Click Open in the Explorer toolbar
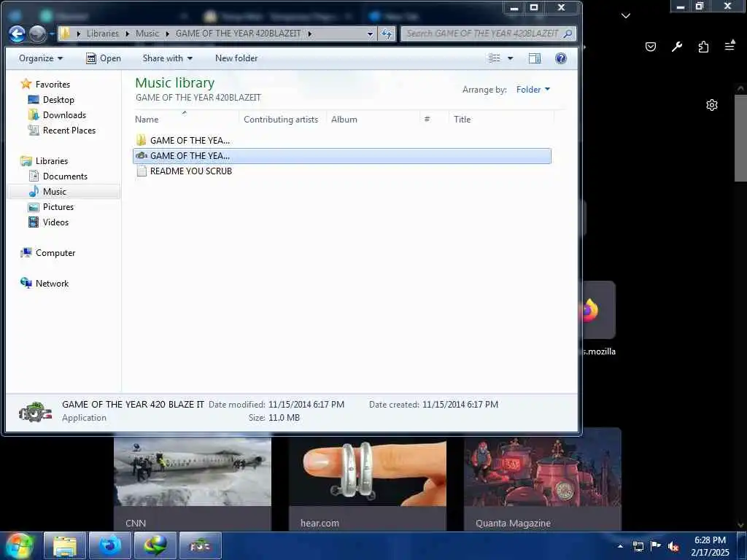The width and height of the screenshot is (747, 560). point(104,58)
